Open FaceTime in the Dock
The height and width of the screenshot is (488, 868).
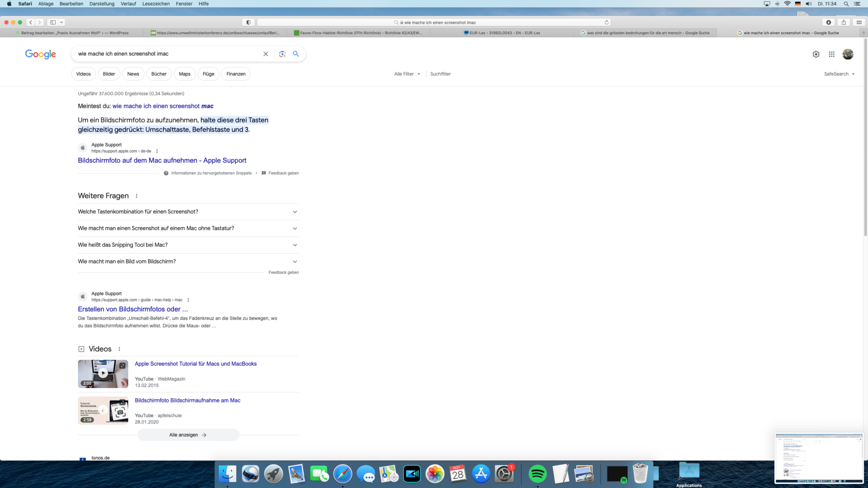319,474
